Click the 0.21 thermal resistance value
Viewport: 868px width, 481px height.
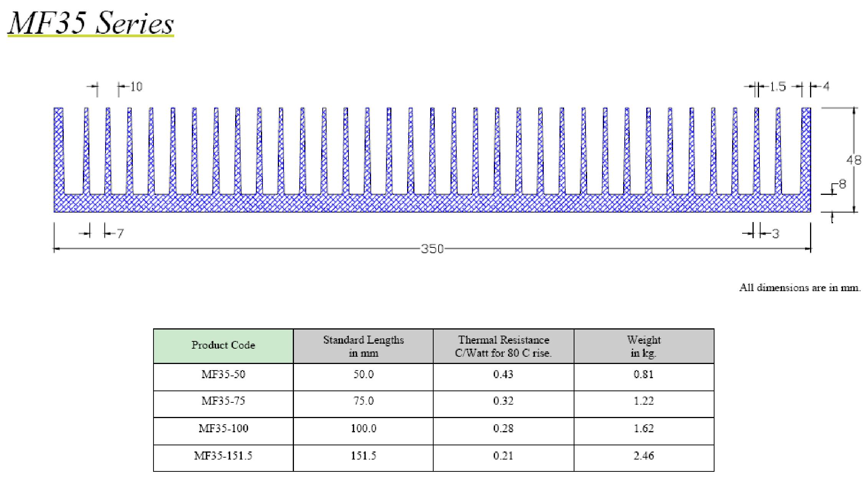click(x=503, y=456)
